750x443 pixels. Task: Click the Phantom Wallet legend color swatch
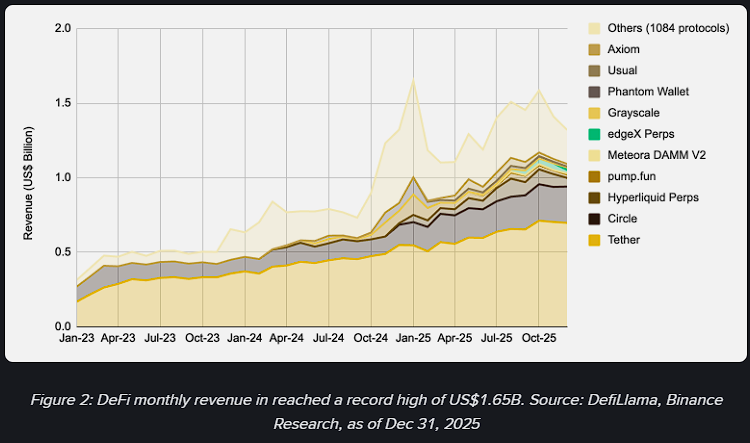(x=595, y=92)
